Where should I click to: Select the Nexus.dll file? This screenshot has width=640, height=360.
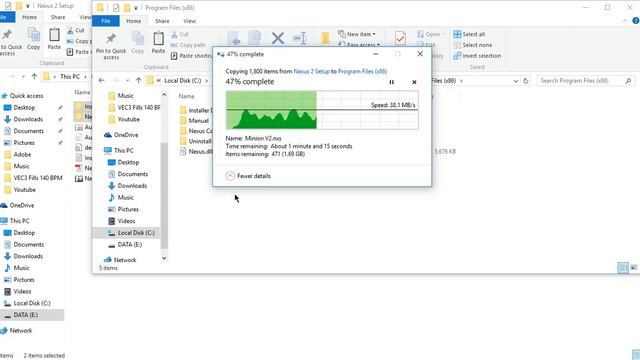coord(196,151)
